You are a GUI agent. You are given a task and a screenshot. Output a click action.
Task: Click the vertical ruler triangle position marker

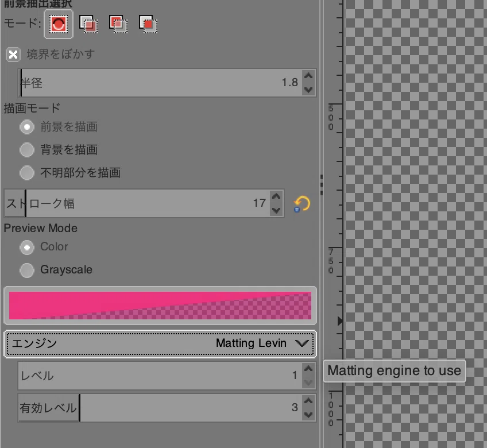pos(340,321)
